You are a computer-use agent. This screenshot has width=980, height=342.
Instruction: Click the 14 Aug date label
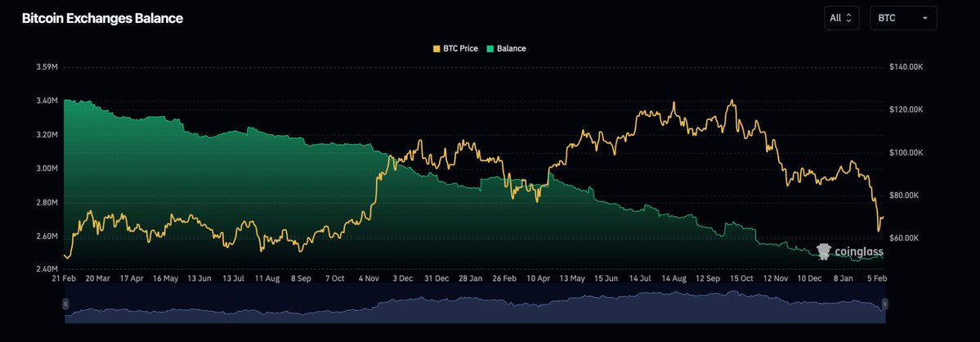click(x=673, y=278)
